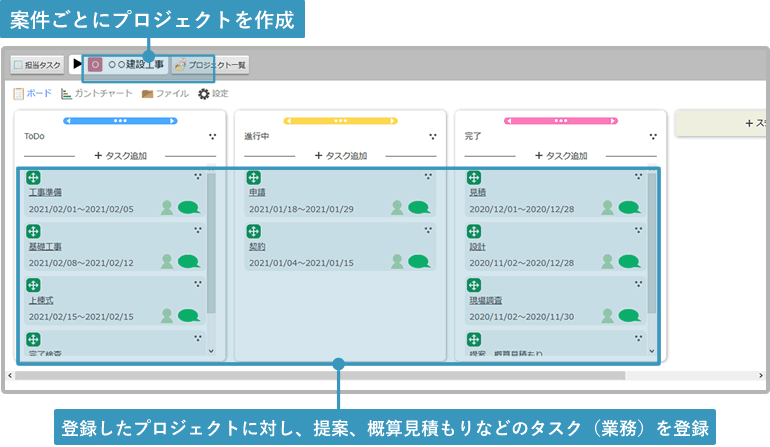This screenshot has height=447, width=770.
Task: Click the assignee person icon on 上棟式 task
Action: (167, 315)
